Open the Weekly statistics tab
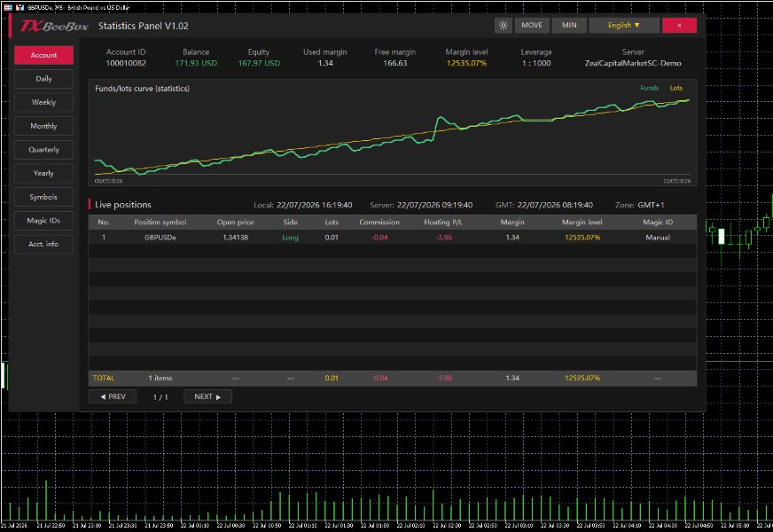This screenshot has height=532, width=773. coord(43,103)
